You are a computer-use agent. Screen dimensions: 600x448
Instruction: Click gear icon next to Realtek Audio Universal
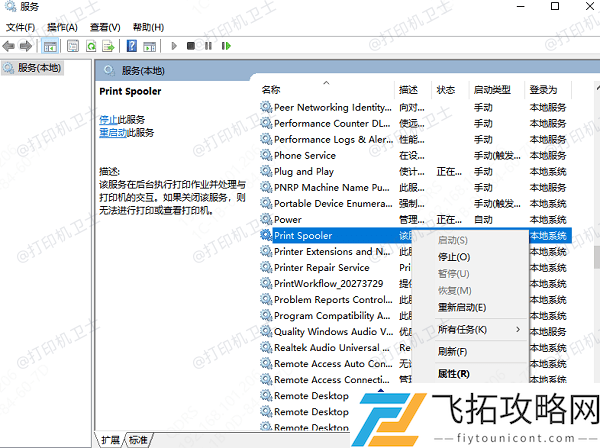[266, 347]
